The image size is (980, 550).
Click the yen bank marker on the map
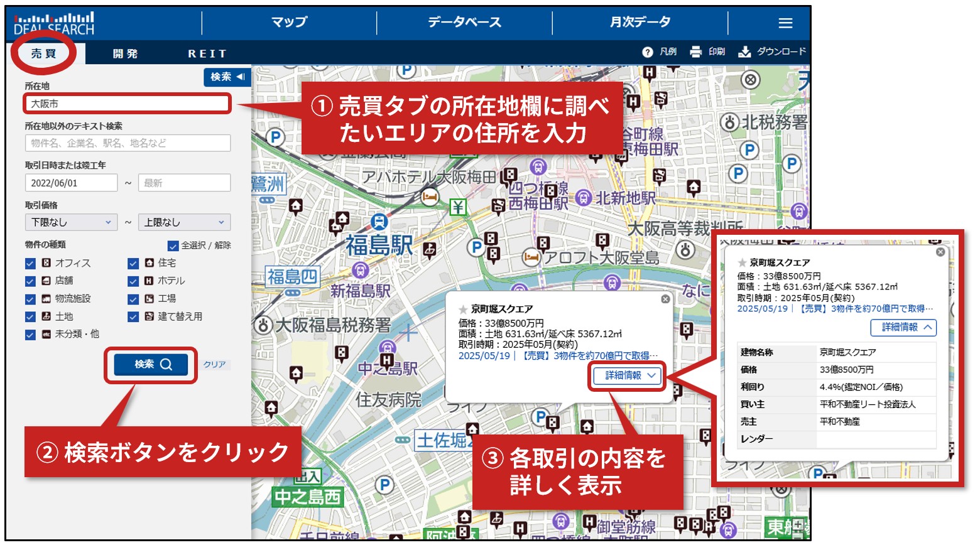pos(458,207)
